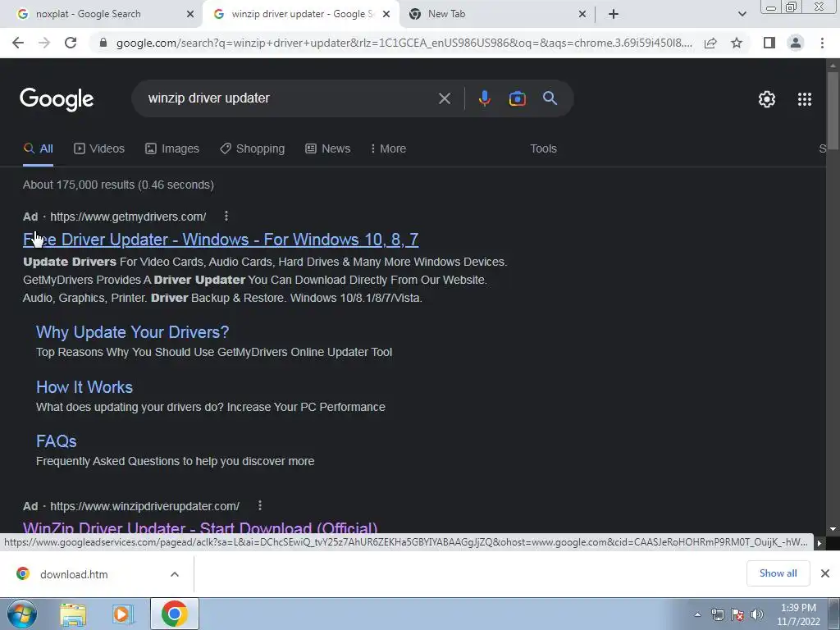Expand the More filters menu
The image size is (840, 630).
pos(388,149)
